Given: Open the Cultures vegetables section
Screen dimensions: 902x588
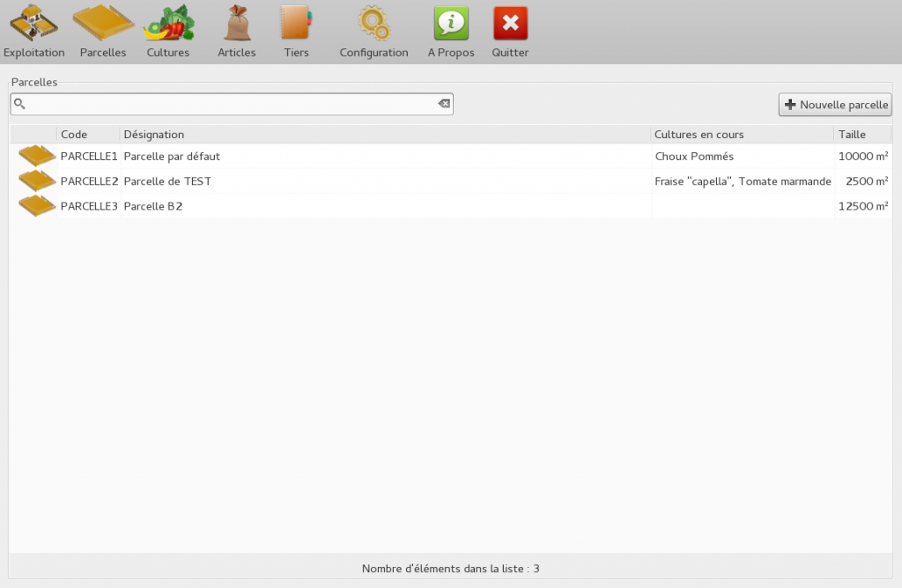Looking at the screenshot, I should (168, 32).
